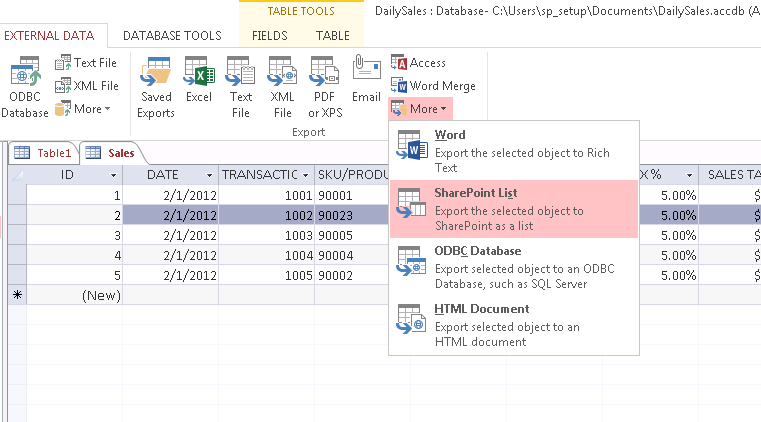
Task: Import from Text File icon
Action: [x=86, y=63]
